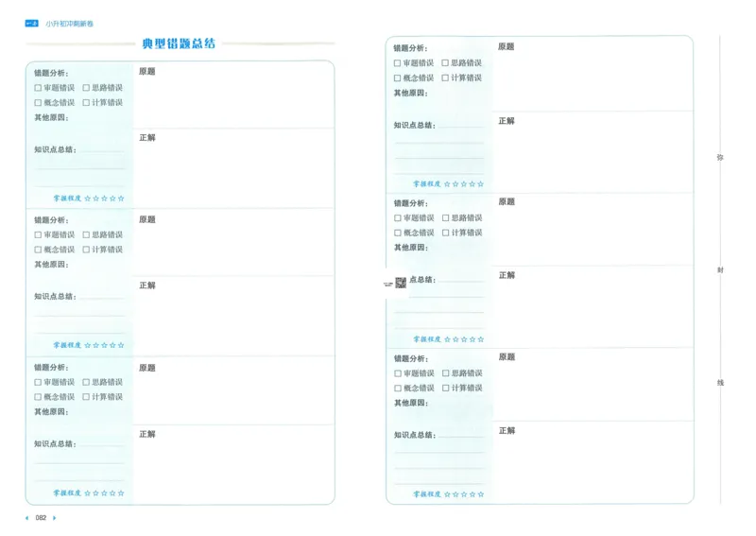This screenshot has height=536, width=756.
Task: Click the first 掌握程度 star in right page bottom card
Action: tap(447, 494)
